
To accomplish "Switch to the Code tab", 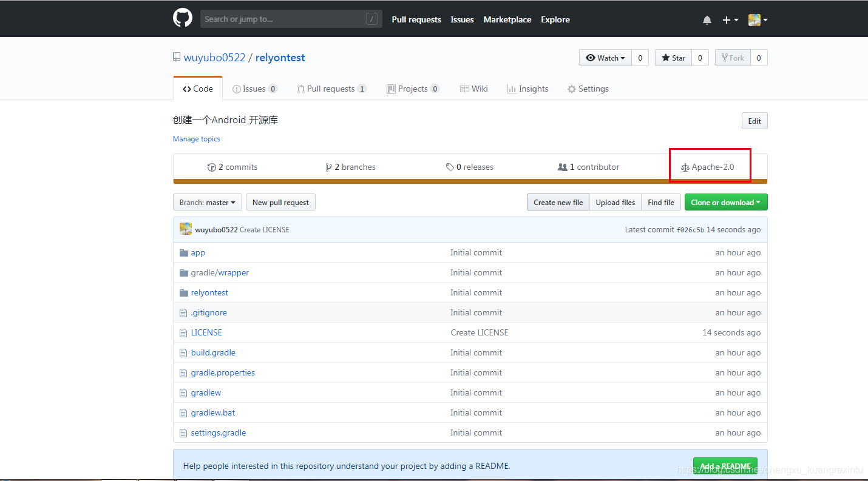I will [x=198, y=89].
